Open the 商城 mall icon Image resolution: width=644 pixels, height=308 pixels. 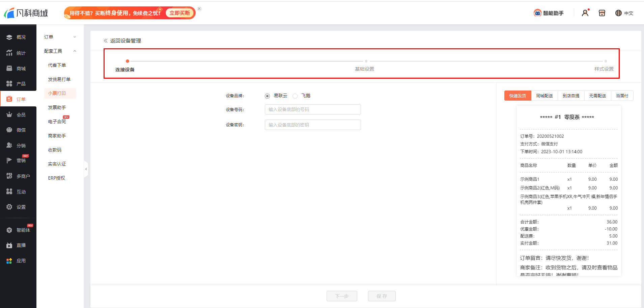coord(9,69)
